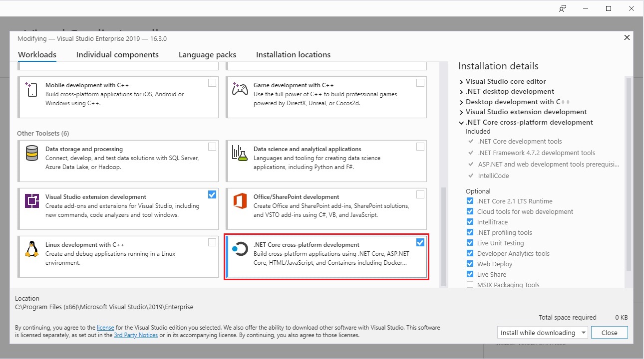Collapse .NET Core cross-platform development details

pos(461,123)
